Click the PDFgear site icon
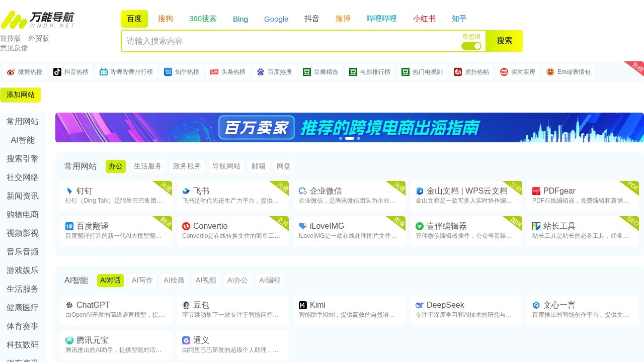Viewport: 644px width, 362px height. (536, 191)
